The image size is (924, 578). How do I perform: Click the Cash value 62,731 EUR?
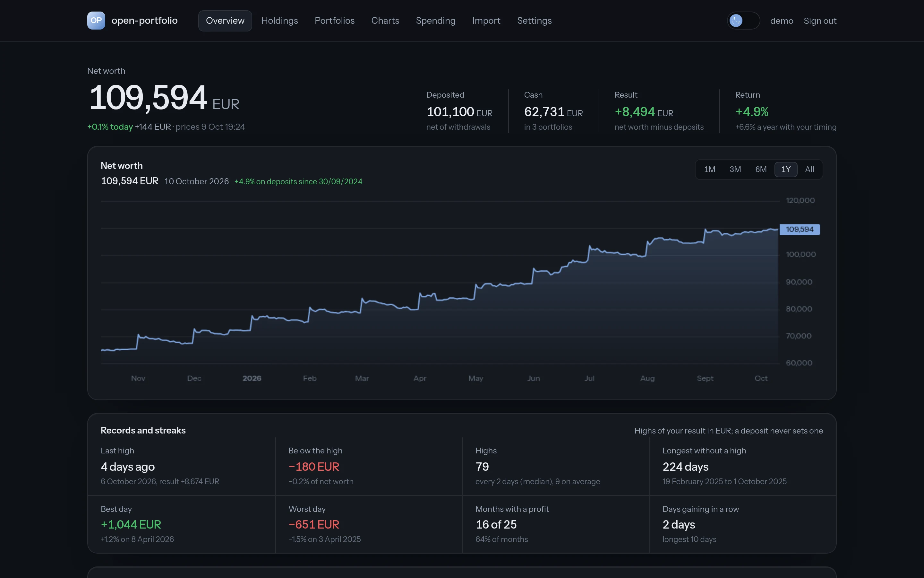[553, 112]
